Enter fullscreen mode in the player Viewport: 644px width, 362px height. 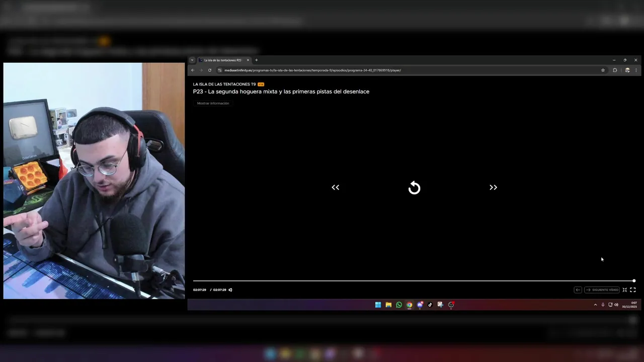pos(633,290)
